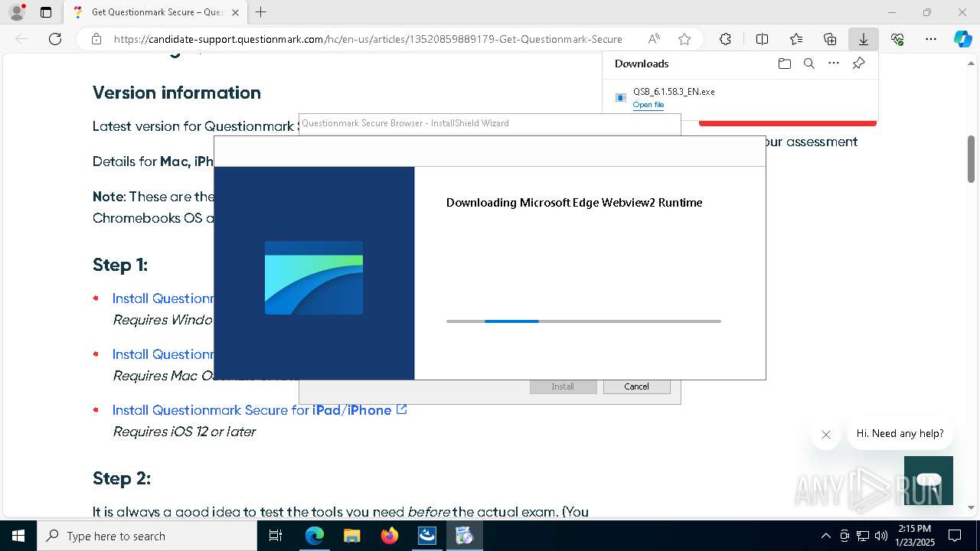This screenshot has width=980, height=551.
Task: Open more options in Downloads panel
Action: click(x=834, y=64)
